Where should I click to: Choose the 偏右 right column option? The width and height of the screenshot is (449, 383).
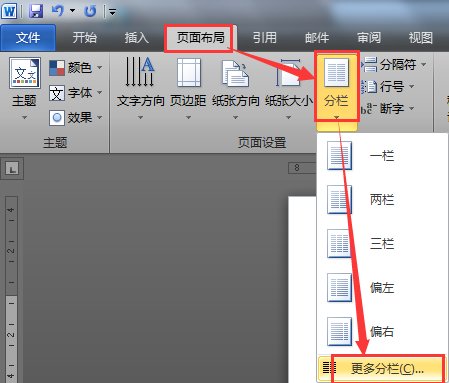382,331
